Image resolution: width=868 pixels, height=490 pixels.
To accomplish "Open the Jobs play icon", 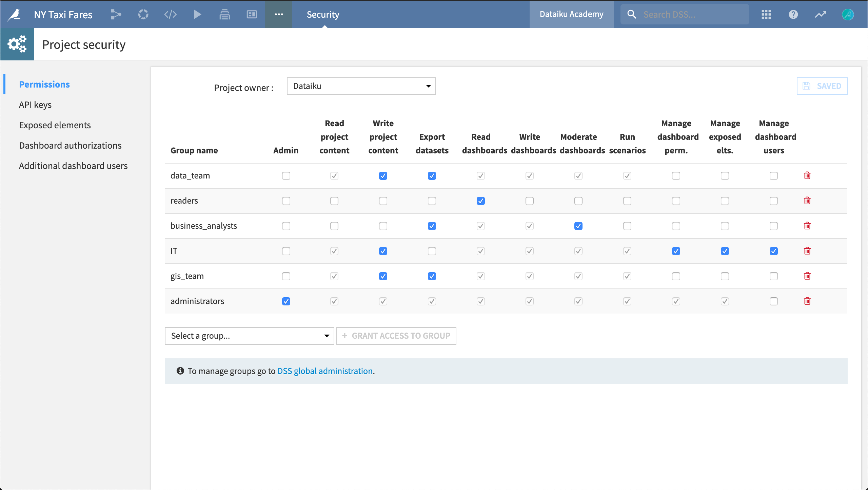I will click(x=197, y=14).
